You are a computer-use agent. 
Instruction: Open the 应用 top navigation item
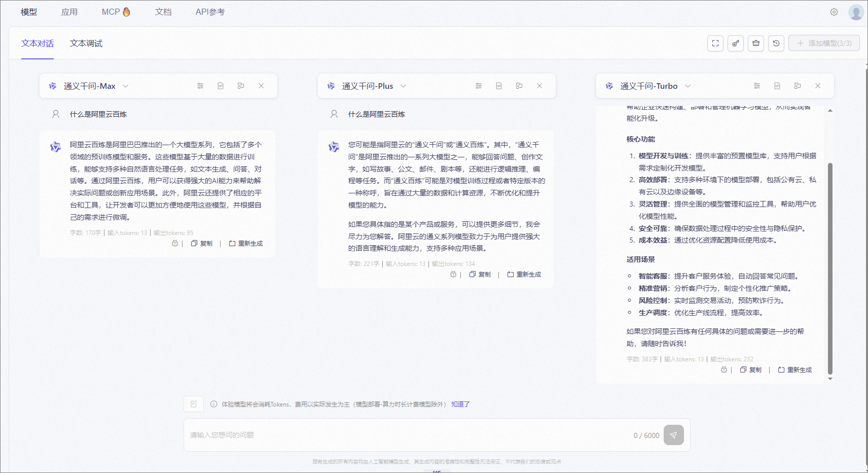(69, 12)
